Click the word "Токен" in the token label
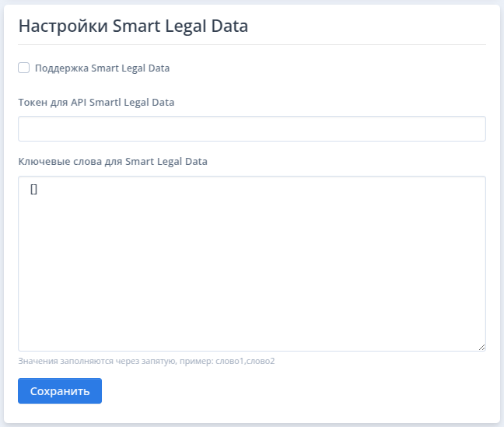Viewport: 504px width, 427px height. pos(33,102)
